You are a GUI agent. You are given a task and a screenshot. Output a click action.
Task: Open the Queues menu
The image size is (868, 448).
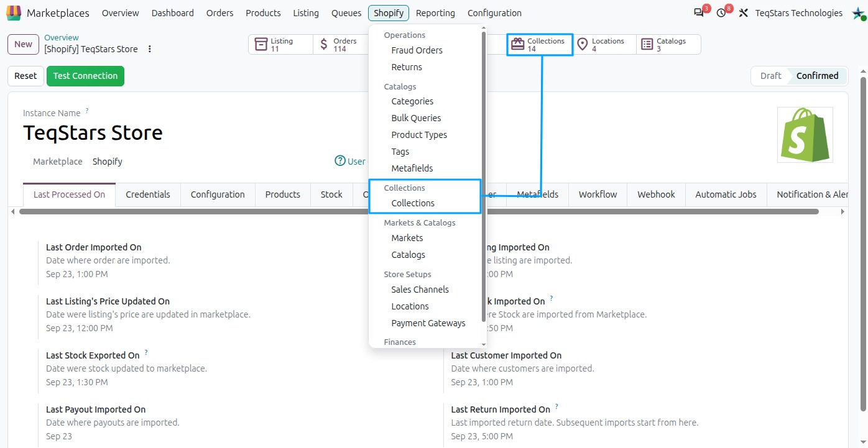click(346, 13)
